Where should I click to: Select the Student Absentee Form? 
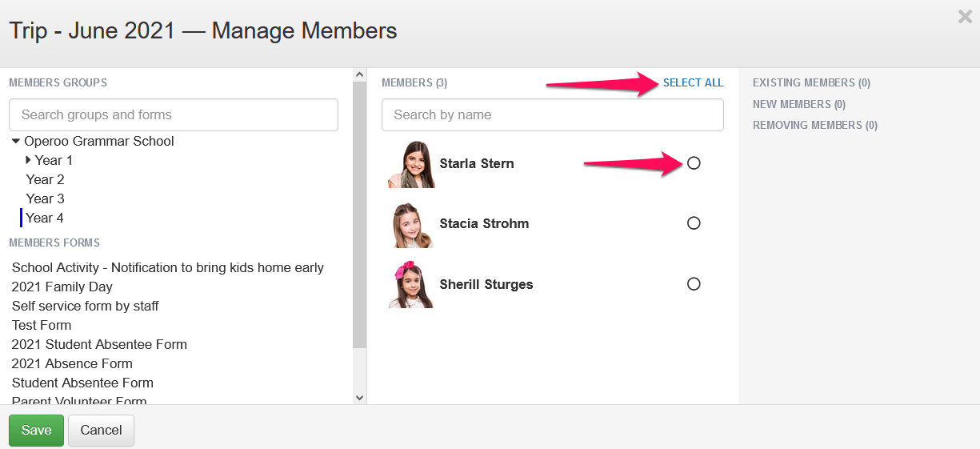point(82,383)
